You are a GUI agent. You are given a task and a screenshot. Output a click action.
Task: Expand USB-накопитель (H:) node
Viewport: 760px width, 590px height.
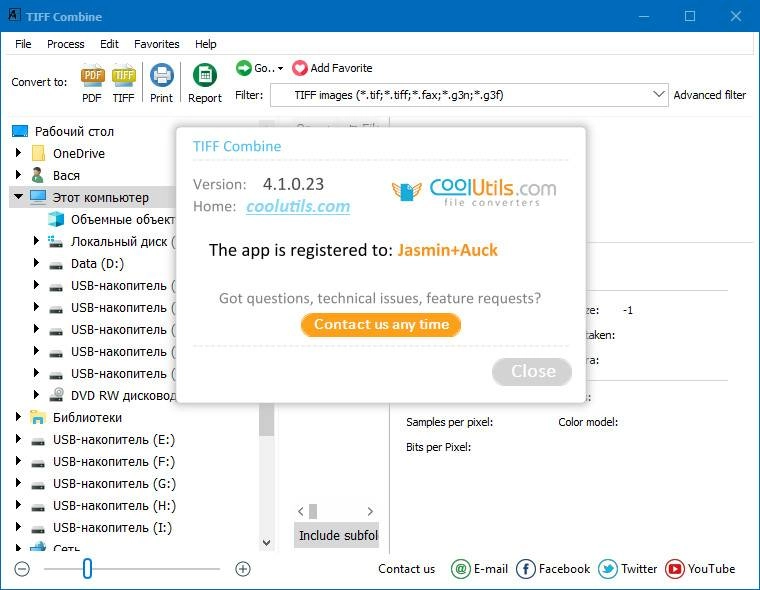click(x=18, y=505)
